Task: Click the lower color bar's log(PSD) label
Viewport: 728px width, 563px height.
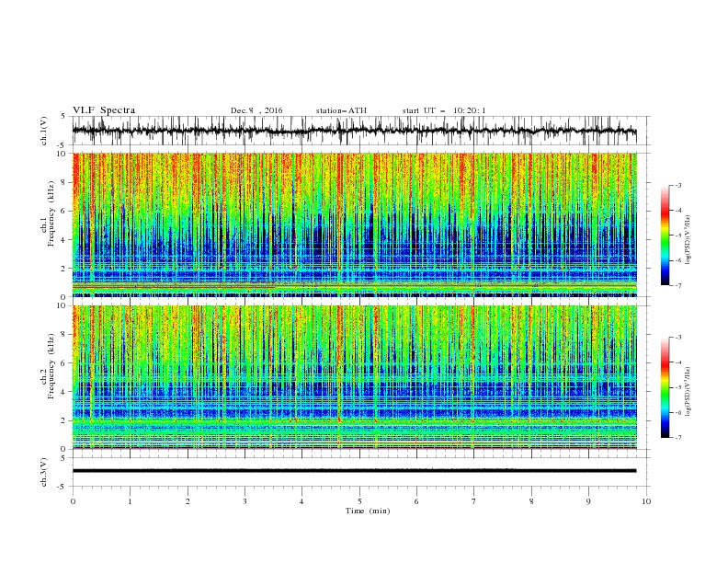Action: pyautogui.click(x=688, y=391)
